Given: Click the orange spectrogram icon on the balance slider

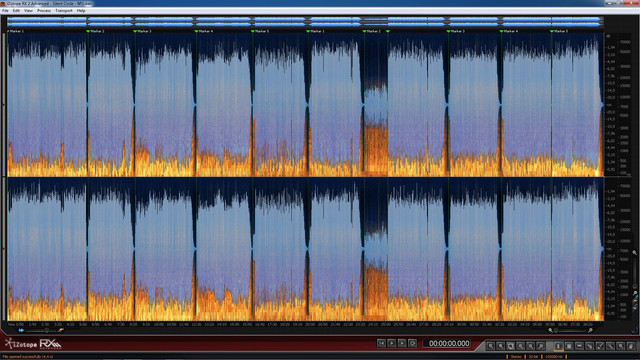Looking at the screenshot, I should 61,330.
